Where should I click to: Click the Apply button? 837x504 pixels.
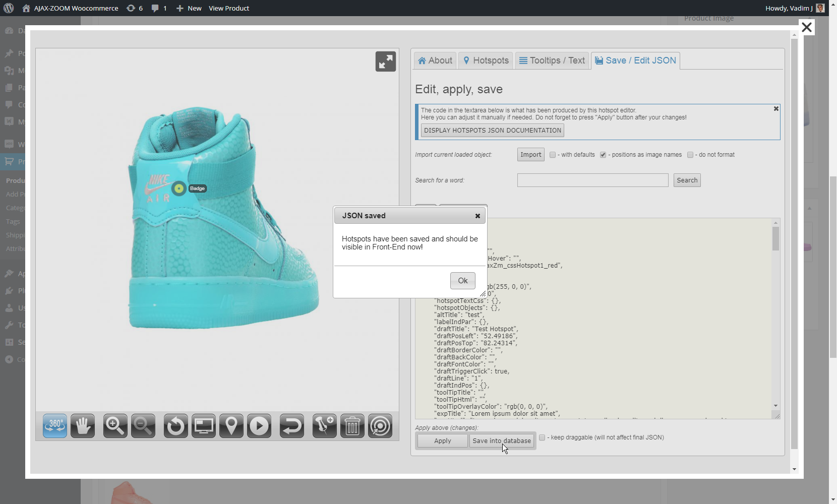[443, 441]
